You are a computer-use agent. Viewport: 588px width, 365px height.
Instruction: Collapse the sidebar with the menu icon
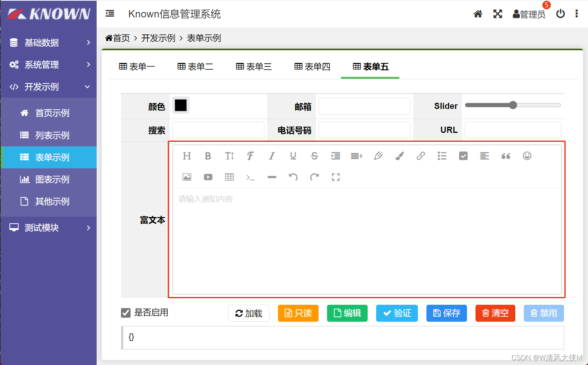110,14
